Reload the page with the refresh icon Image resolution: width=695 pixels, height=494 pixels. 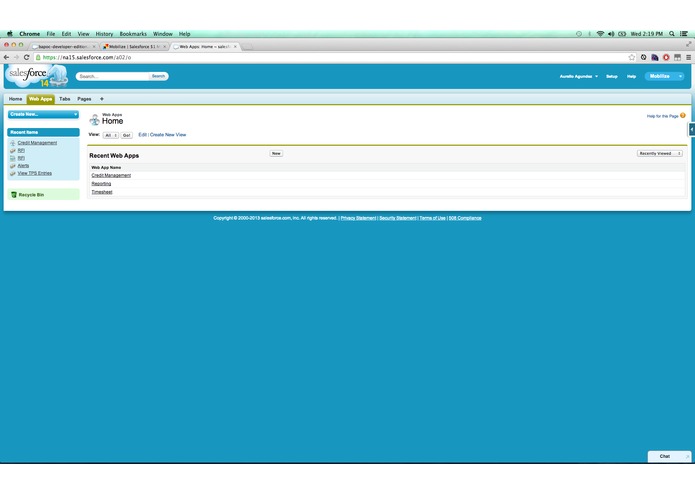click(26, 57)
